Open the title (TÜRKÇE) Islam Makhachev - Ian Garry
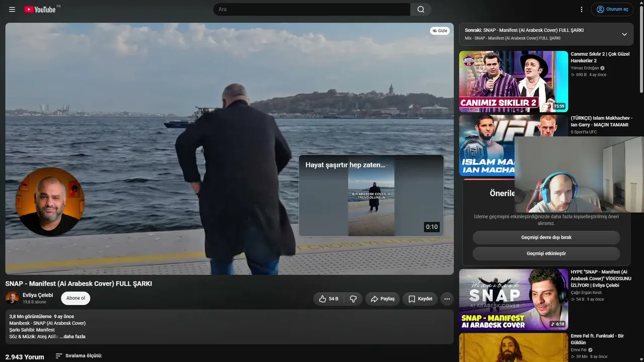The image size is (644, 362). 601,121
